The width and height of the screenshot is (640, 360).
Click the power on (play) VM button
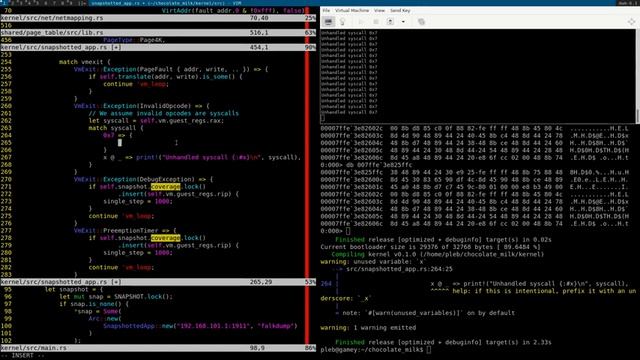361,21
